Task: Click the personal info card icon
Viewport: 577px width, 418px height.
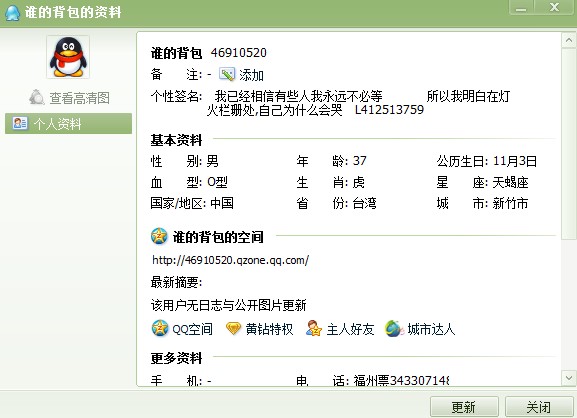Action: pyautogui.click(x=20, y=123)
